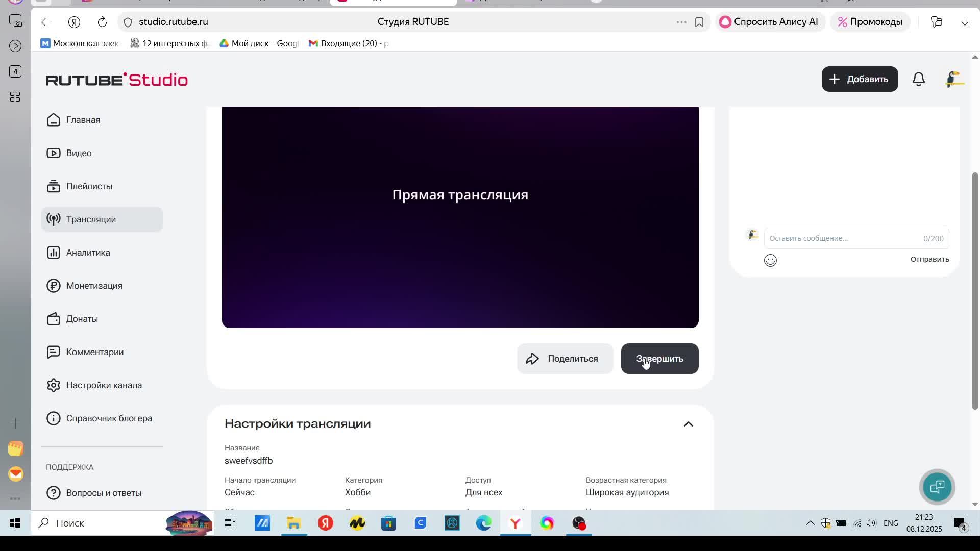
Task: Open the Аналитика menu item
Action: [x=88, y=253]
